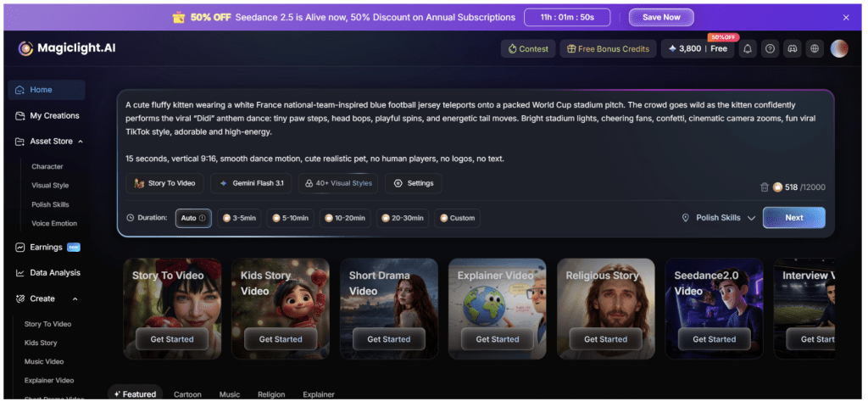The height and width of the screenshot is (407, 868).
Task: Click Get Started on Seedance2.0 Video card
Action: pos(714,339)
